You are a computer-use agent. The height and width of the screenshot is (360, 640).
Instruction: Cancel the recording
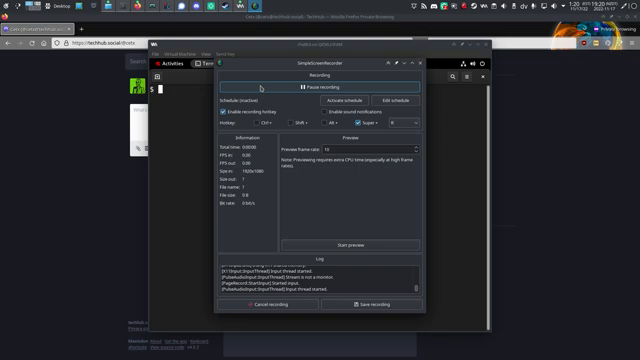[x=268, y=304]
